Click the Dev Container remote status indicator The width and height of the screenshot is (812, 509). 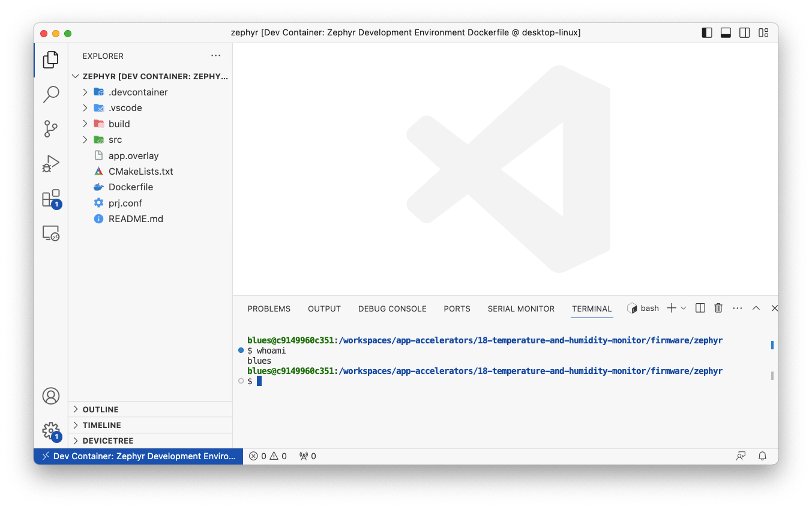[x=138, y=456]
